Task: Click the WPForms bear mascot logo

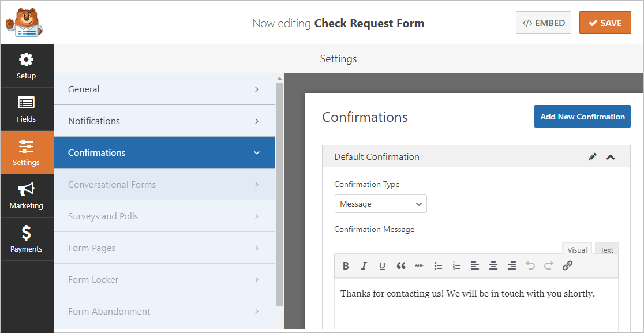Action: click(x=24, y=23)
